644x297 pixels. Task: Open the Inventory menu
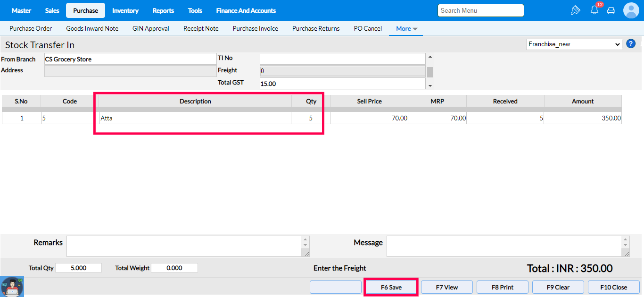tap(125, 10)
